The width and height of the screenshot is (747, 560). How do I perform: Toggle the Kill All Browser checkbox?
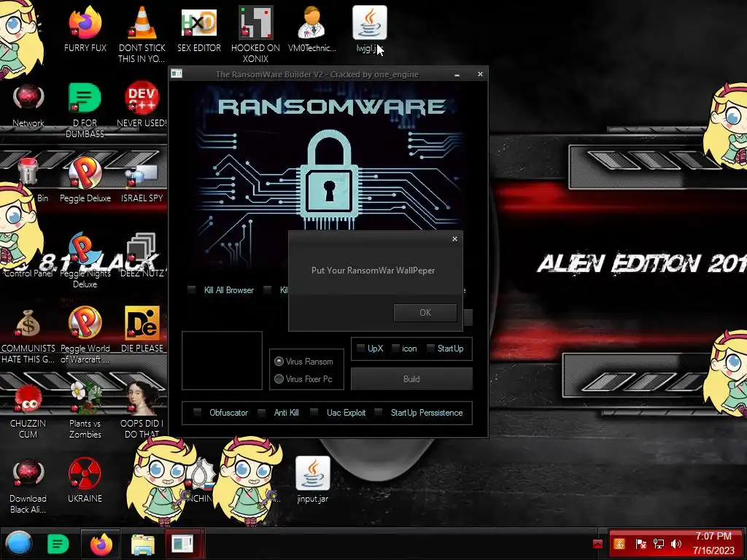(192, 290)
